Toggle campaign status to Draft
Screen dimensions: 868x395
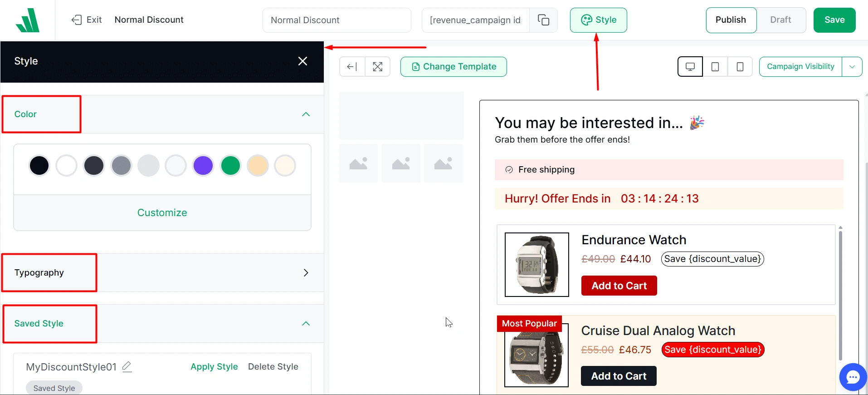(x=780, y=20)
